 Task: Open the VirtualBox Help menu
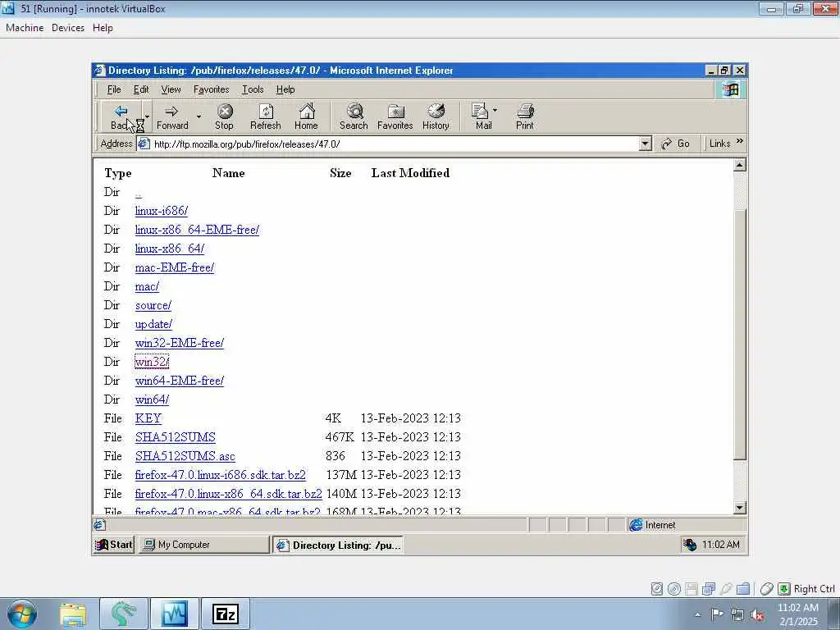pos(103,28)
